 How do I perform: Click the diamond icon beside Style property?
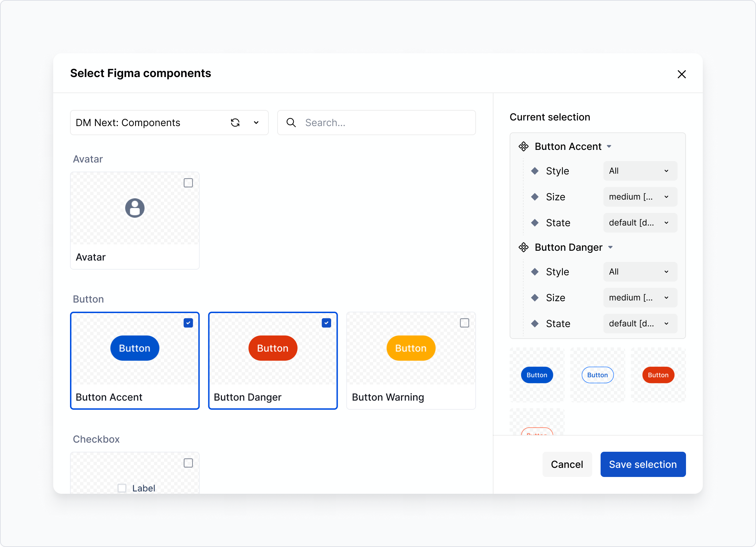(x=535, y=171)
